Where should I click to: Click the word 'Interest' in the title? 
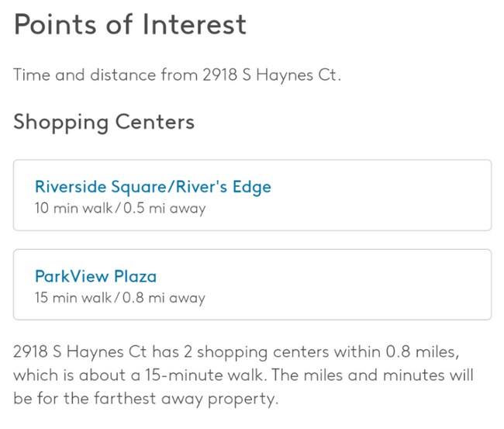tap(195, 25)
